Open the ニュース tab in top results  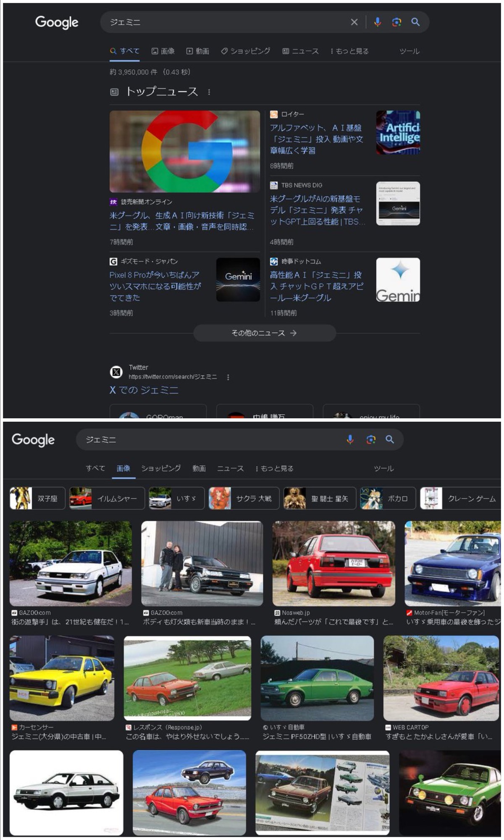(x=300, y=51)
